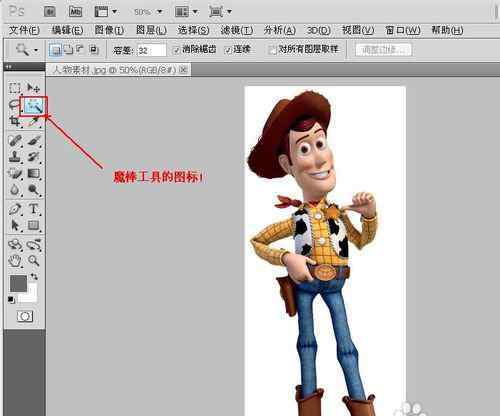The width and height of the screenshot is (500, 416).
Task: Open the 帮助(H) menu
Action: (447, 31)
